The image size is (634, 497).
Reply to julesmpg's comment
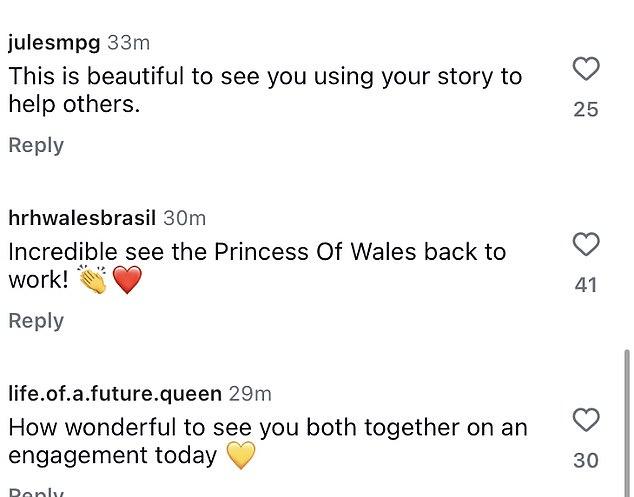[x=36, y=145]
